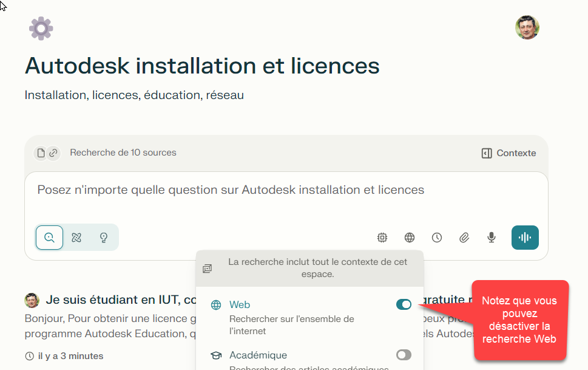Screen dimensions: 588x370
Task: Select the Labs lightbulb mode icon
Action: pos(104,238)
